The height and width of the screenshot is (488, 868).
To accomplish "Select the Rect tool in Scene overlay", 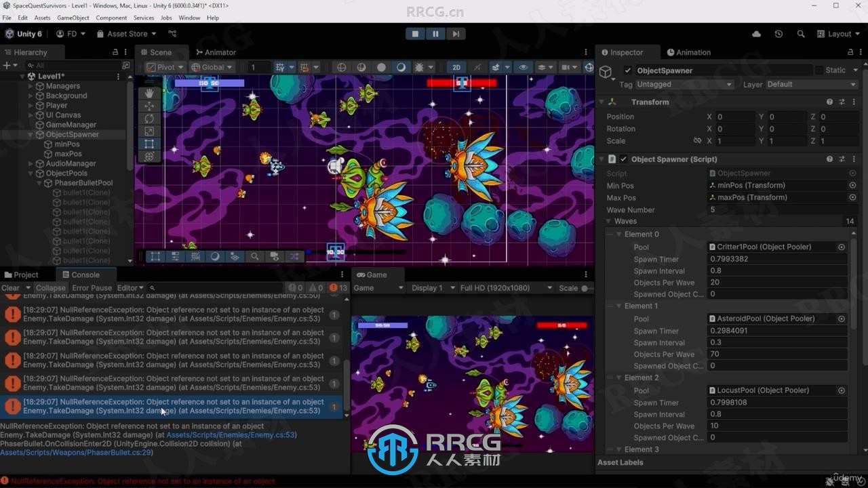I will tap(149, 144).
